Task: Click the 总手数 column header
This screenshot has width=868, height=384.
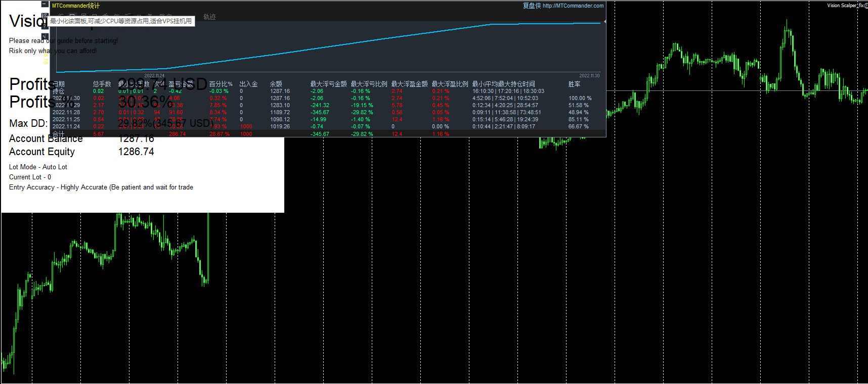Action: coord(102,84)
